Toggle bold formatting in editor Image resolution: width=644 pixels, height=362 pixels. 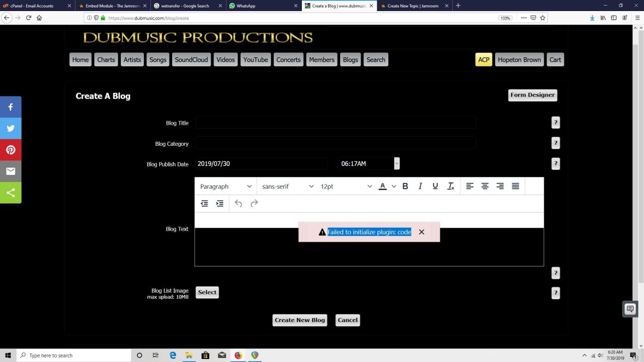click(x=405, y=186)
